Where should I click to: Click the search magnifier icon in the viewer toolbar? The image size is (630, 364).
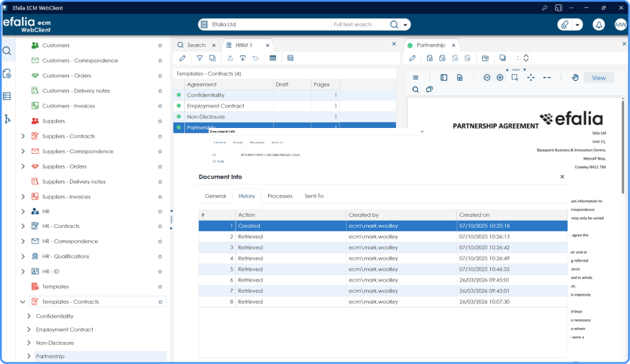point(415,90)
